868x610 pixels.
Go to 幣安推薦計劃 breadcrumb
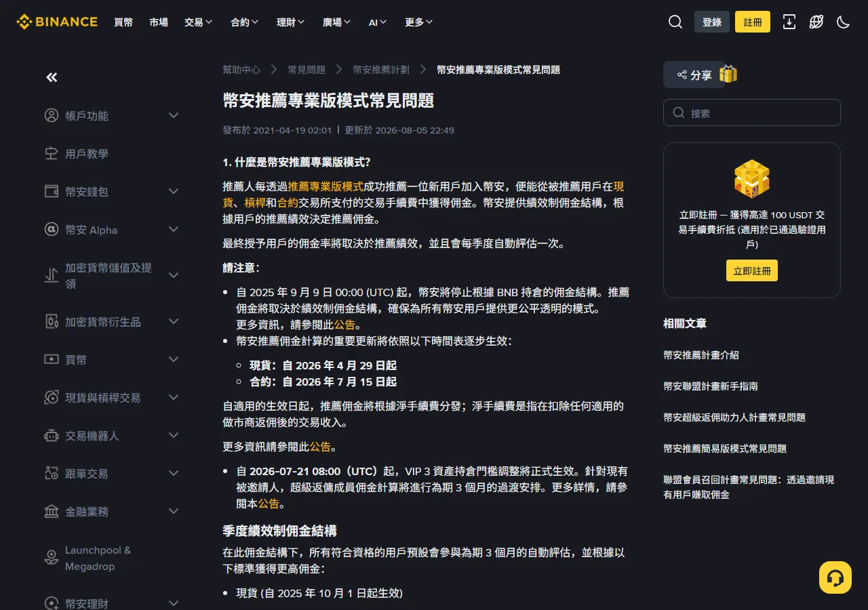coord(381,69)
